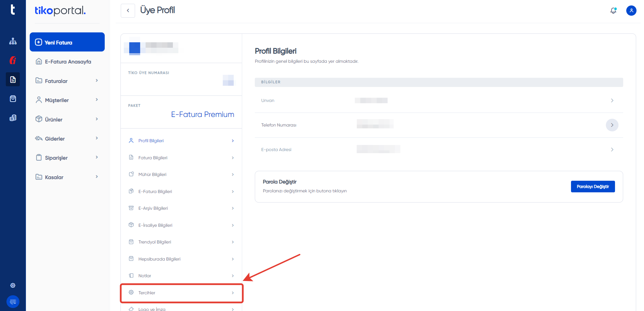The width and height of the screenshot is (644, 311).
Task: Select Tercihler in profile menu
Action: 181,293
